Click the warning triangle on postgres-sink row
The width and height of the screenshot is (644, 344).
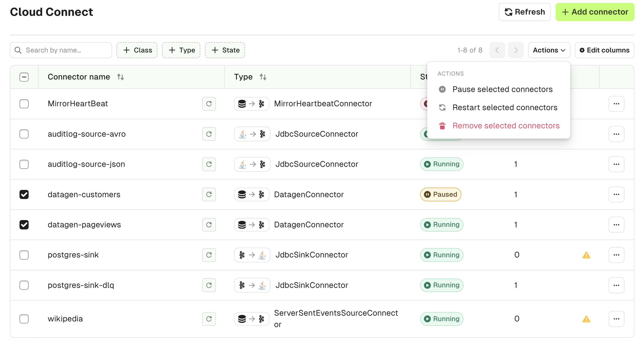pos(586,255)
